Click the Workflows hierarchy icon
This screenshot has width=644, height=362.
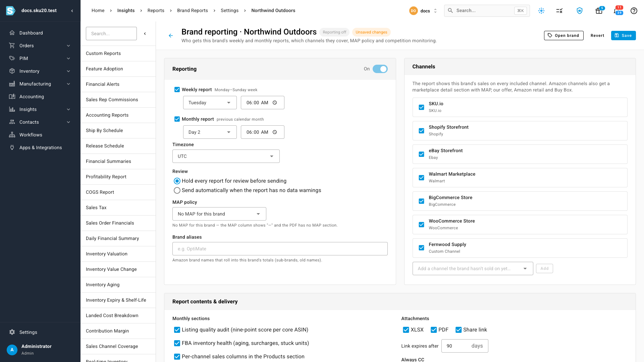coord(12,135)
